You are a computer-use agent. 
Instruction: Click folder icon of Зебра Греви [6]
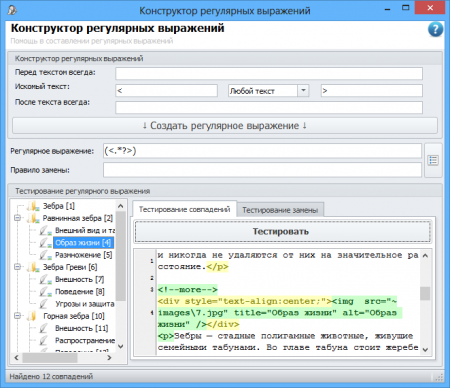tap(33, 267)
